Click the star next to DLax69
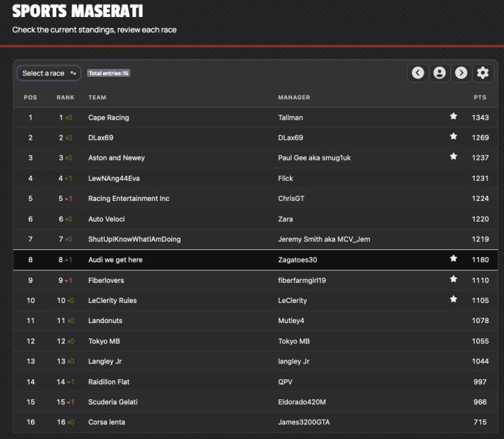Viewport: 504px width, 439px height. click(454, 137)
